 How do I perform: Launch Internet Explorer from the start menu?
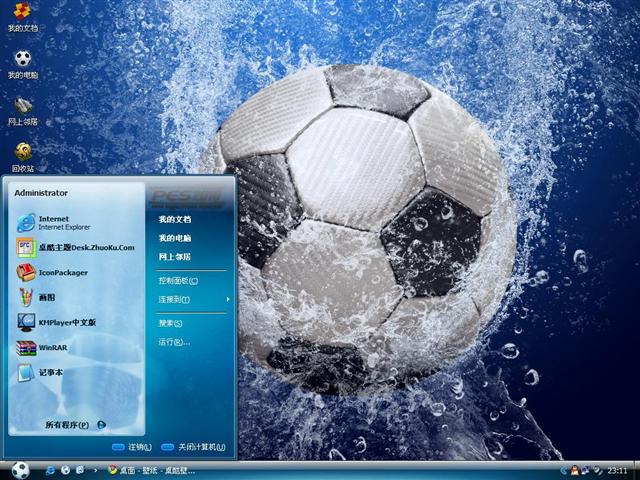tap(77, 223)
